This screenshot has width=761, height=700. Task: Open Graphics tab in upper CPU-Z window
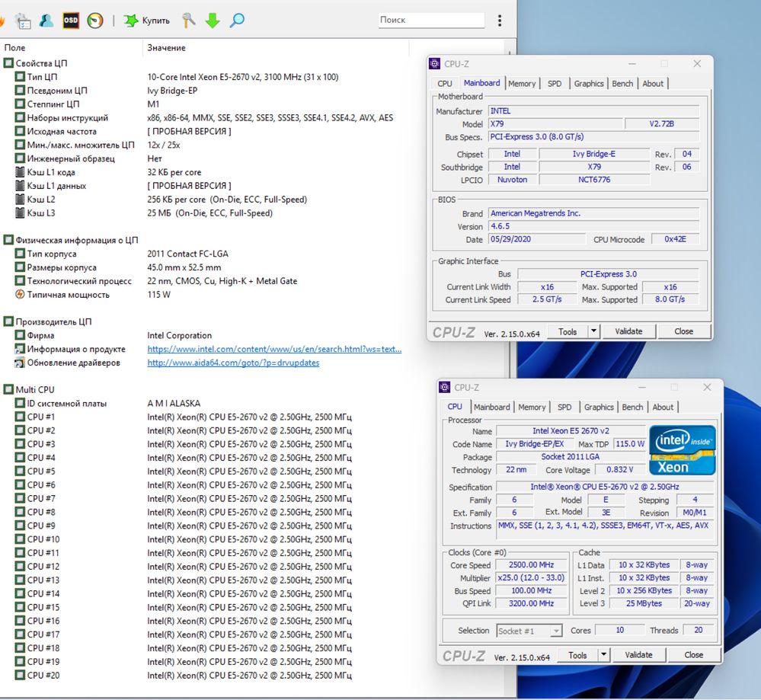pyautogui.click(x=589, y=84)
